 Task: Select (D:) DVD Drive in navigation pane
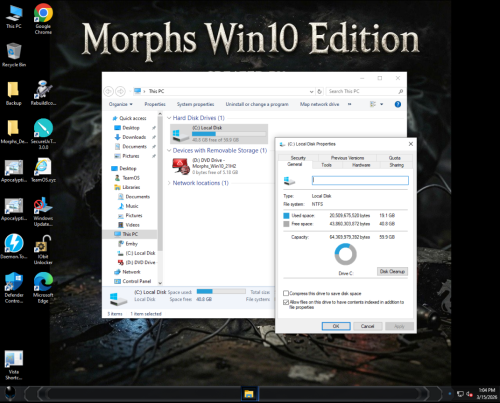point(140,262)
